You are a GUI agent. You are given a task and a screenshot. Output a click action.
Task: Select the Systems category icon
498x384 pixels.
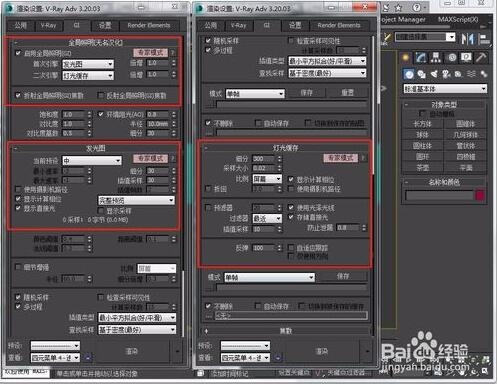click(x=483, y=74)
